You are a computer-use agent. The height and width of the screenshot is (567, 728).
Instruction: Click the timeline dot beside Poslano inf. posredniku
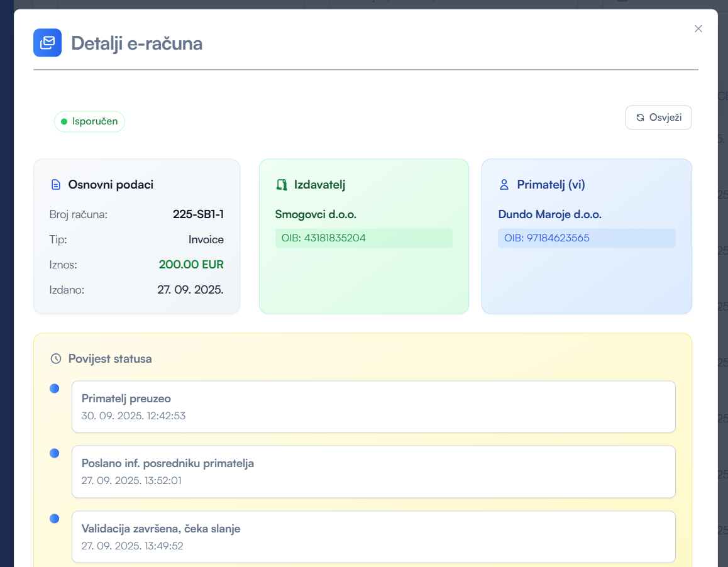pyautogui.click(x=55, y=453)
